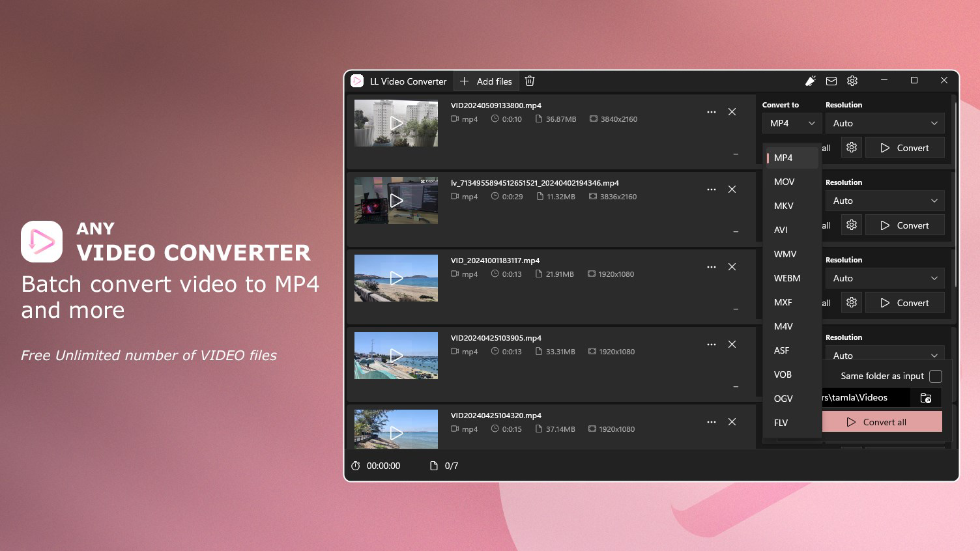The width and height of the screenshot is (980, 551).
Task: Open the app settings gear in titlebar
Action: (x=852, y=81)
